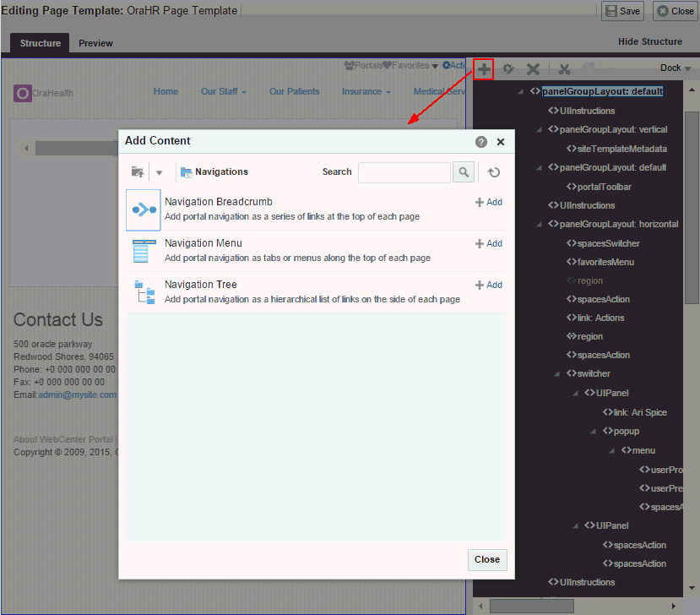The image size is (700, 615).
Task: Switch to the Structure tab
Action: coord(41,43)
